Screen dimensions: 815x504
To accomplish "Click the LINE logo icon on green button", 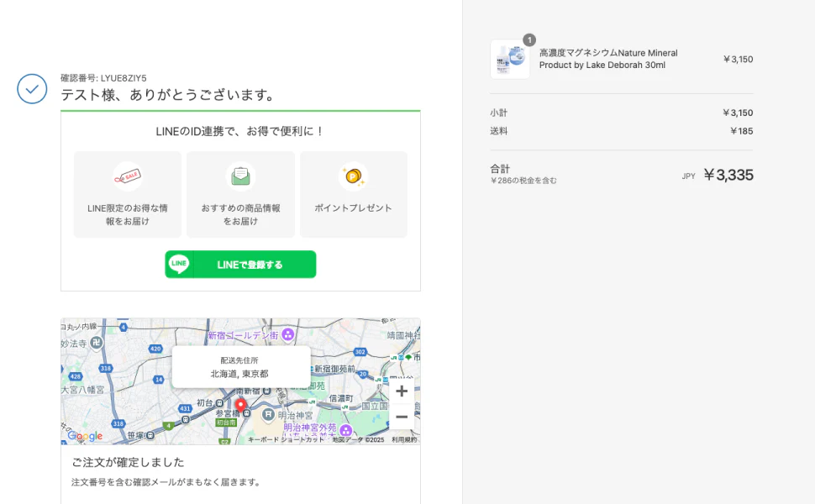I will pyautogui.click(x=179, y=265).
